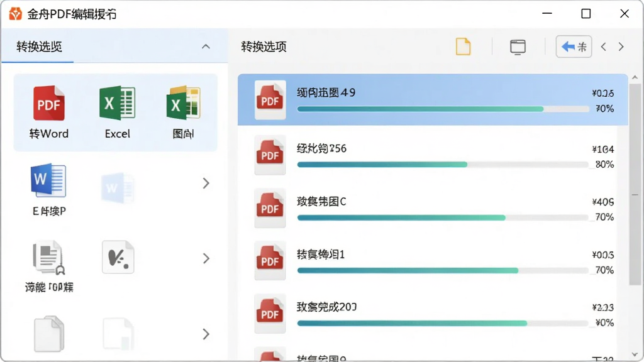644x362 pixels.
Task: Click the vertical scrollbar thumb of file list
Action: pos(635,184)
